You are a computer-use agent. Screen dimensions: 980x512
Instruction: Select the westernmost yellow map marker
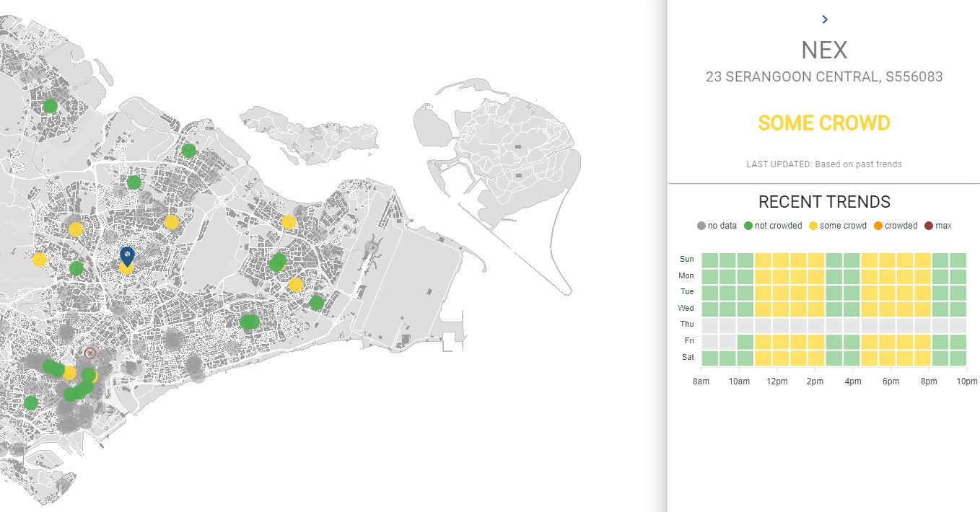pos(40,259)
